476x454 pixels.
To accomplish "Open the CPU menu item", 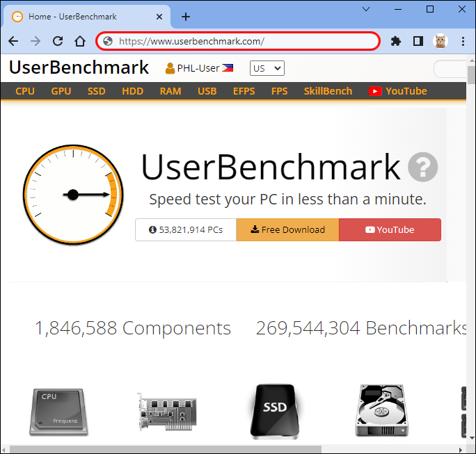I will 25,91.
